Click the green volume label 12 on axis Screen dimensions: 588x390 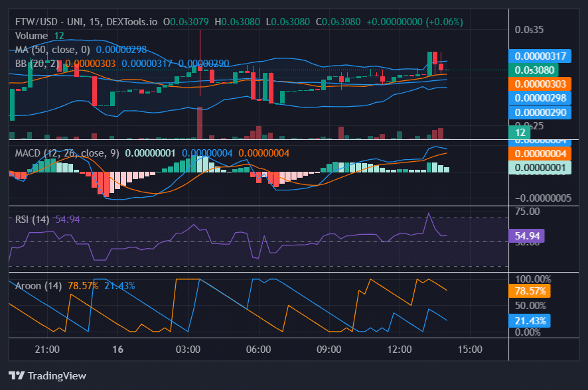520,132
